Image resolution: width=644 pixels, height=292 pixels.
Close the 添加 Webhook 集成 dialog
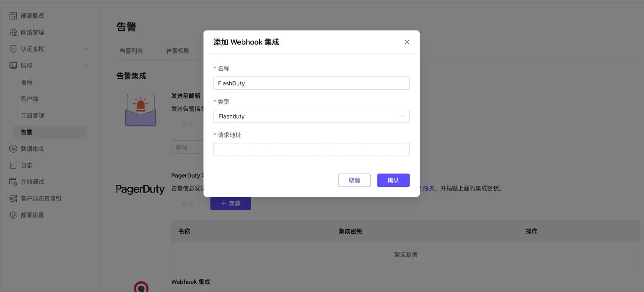click(x=407, y=42)
